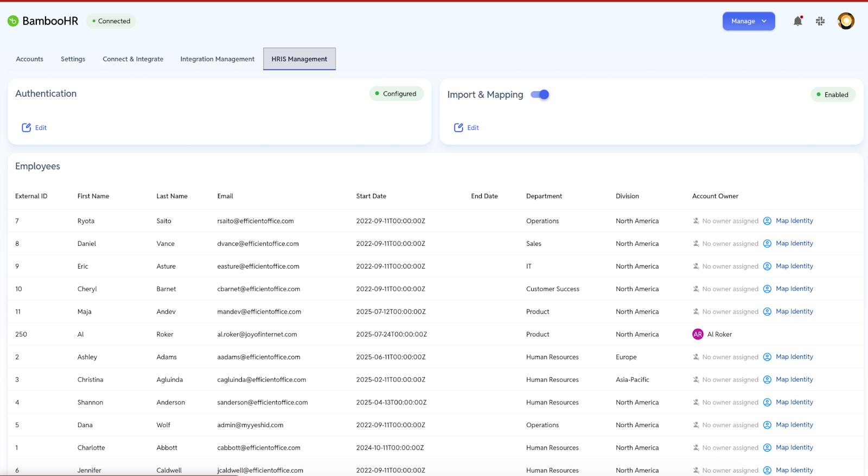Image resolution: width=868 pixels, height=476 pixels.
Task: Click Map Identity link for Charlotte Abbott
Action: [x=794, y=448]
